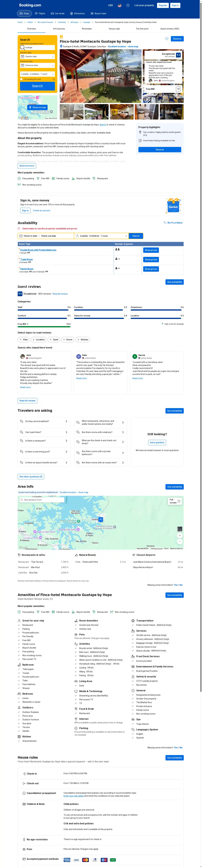
Task: Open the sidebar Check-in date dropdown
Action: pos(37,57)
